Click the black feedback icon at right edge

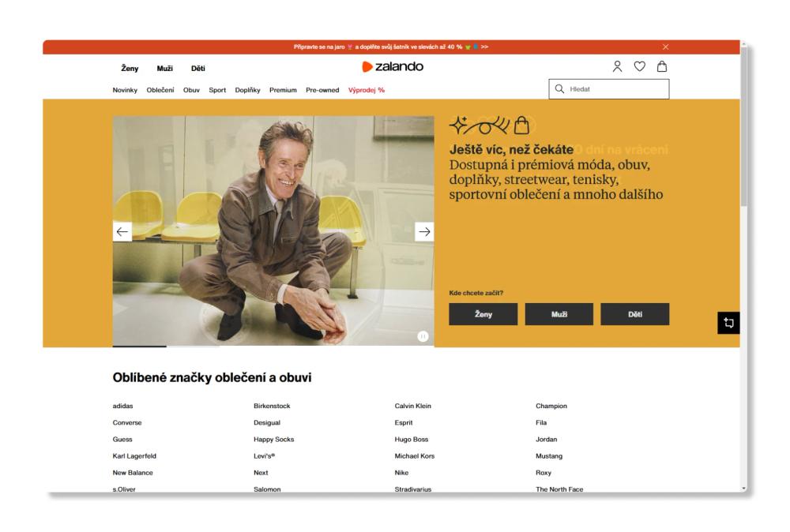click(x=728, y=323)
